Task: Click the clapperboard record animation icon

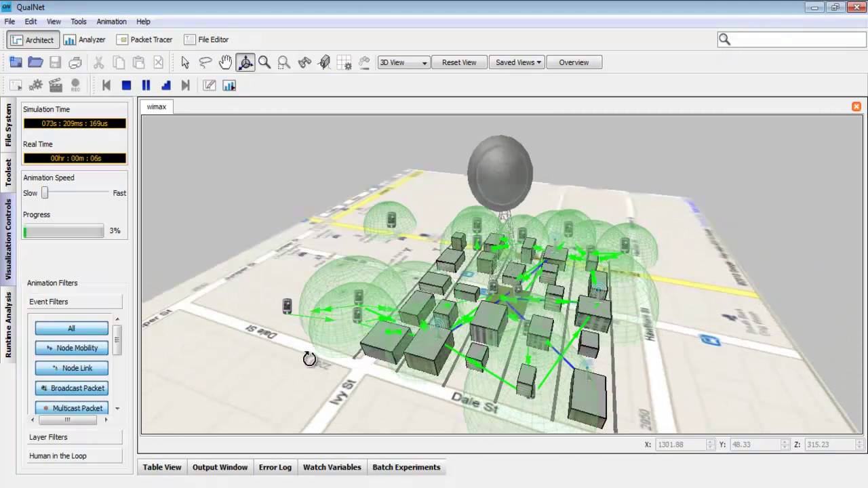Action: pyautogui.click(x=56, y=85)
